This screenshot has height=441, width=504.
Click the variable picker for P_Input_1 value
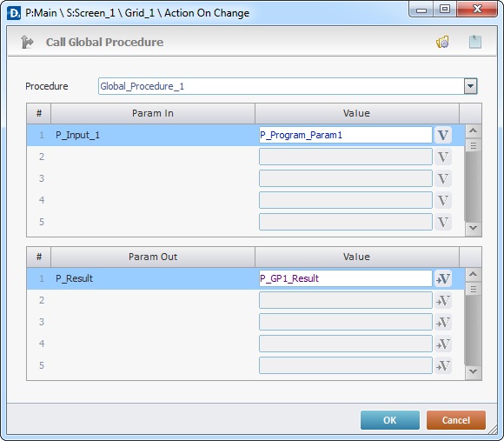tap(443, 135)
